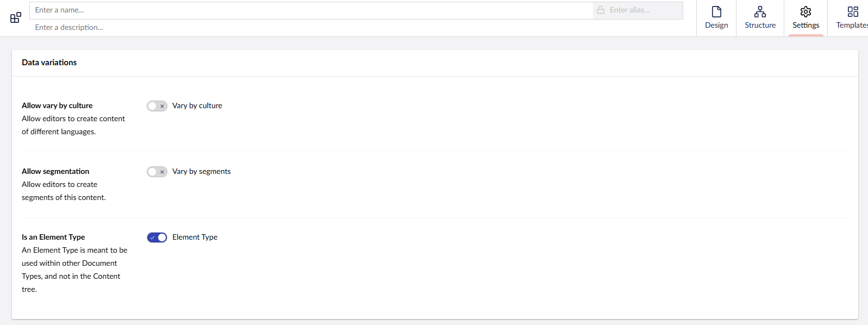The width and height of the screenshot is (868, 325).
Task: Open the Templates grid icon
Action: click(x=853, y=12)
